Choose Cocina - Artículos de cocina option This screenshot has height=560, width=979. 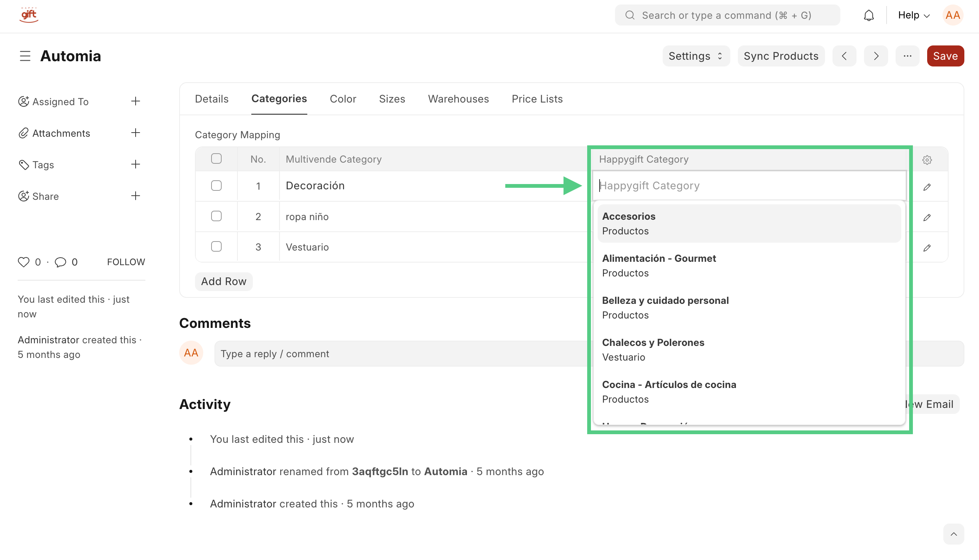[749, 392]
